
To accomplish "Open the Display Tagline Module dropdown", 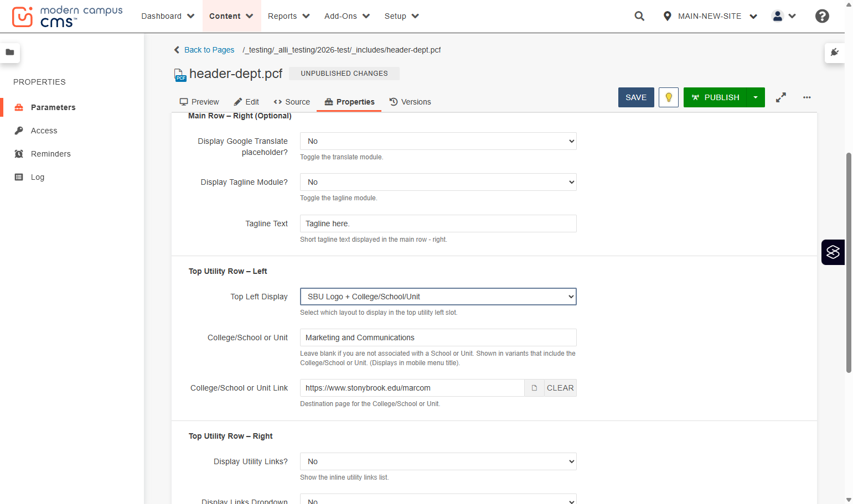I will click(x=438, y=182).
